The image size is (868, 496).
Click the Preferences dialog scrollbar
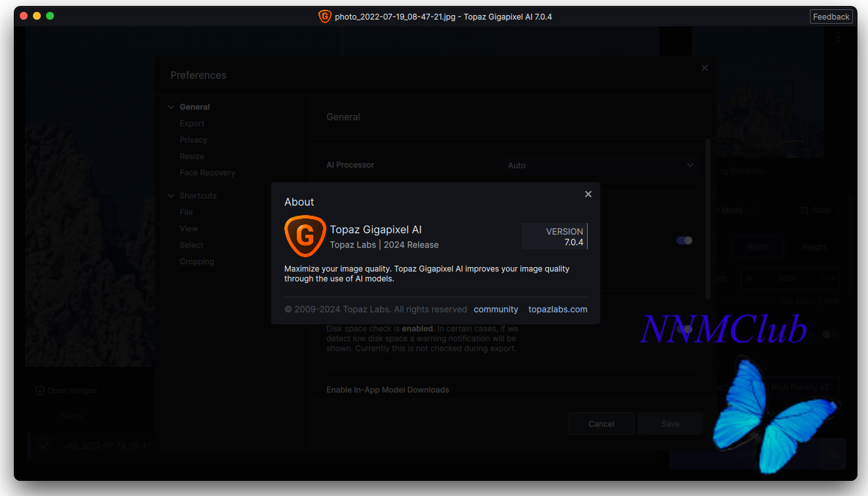click(708, 218)
